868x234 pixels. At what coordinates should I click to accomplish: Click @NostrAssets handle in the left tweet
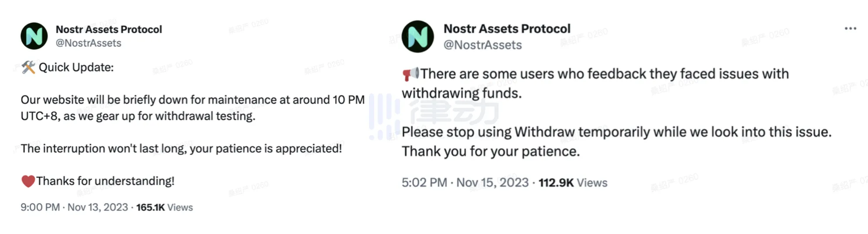[x=89, y=43]
